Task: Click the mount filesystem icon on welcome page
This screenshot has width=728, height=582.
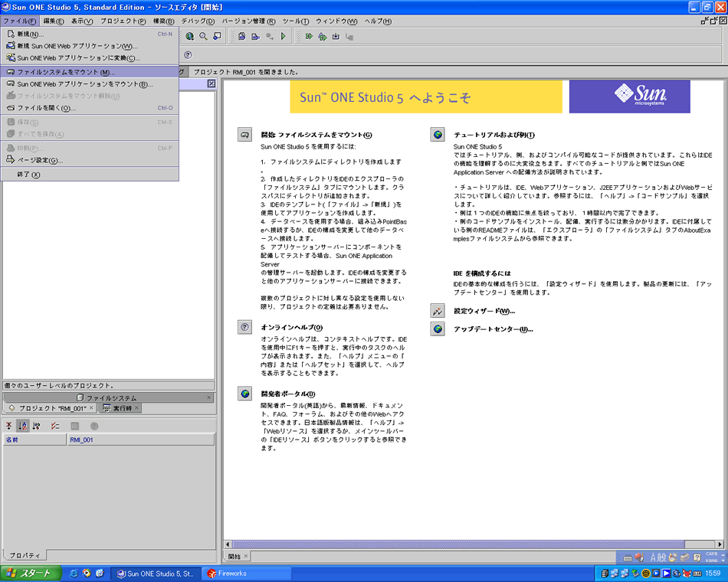Action: point(244,135)
